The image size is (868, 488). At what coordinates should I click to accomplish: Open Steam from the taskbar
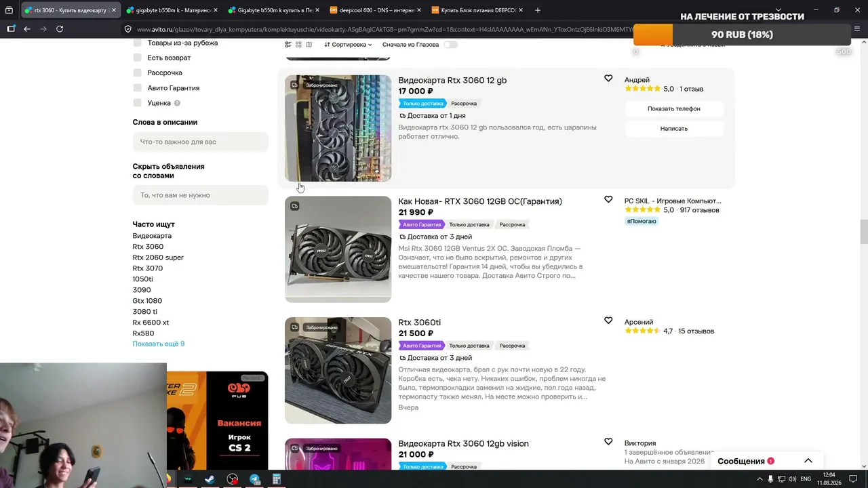point(210,479)
